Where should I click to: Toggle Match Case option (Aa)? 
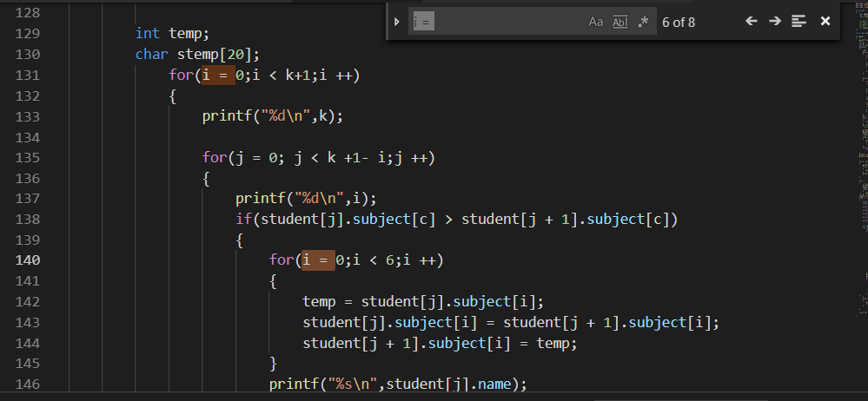click(x=595, y=22)
